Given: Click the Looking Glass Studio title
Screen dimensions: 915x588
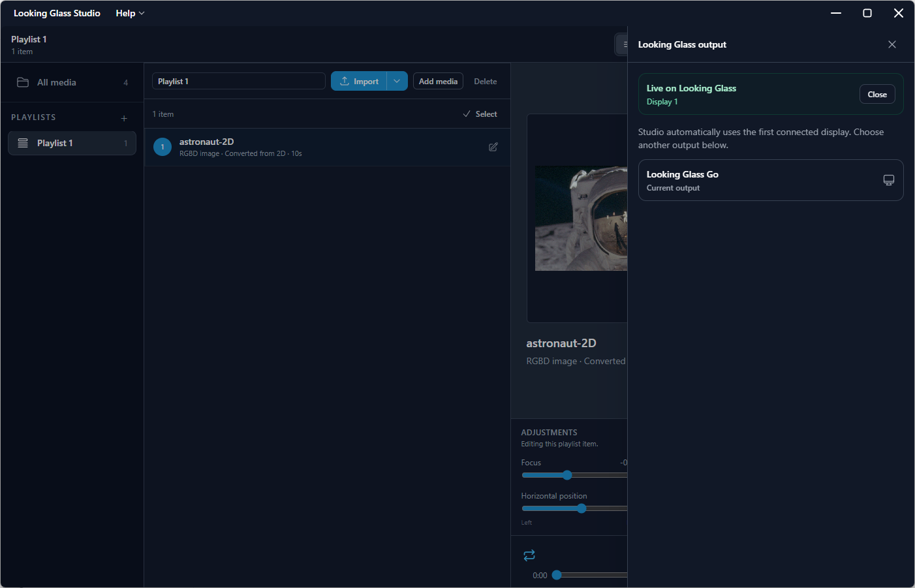Looking at the screenshot, I should pos(57,13).
